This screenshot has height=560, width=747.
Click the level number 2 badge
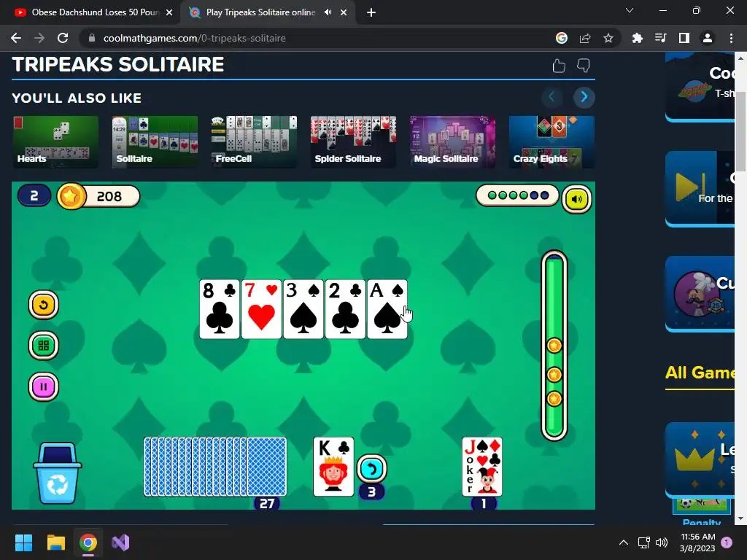(34, 195)
